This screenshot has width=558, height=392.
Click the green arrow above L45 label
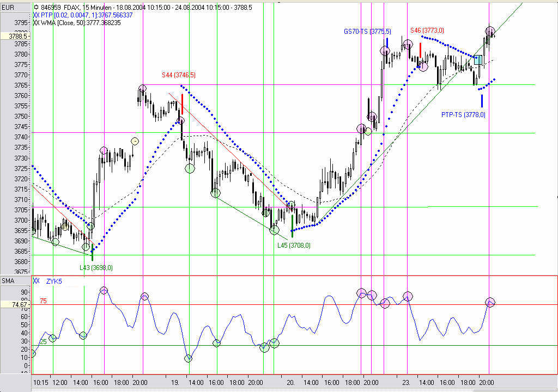click(x=292, y=226)
